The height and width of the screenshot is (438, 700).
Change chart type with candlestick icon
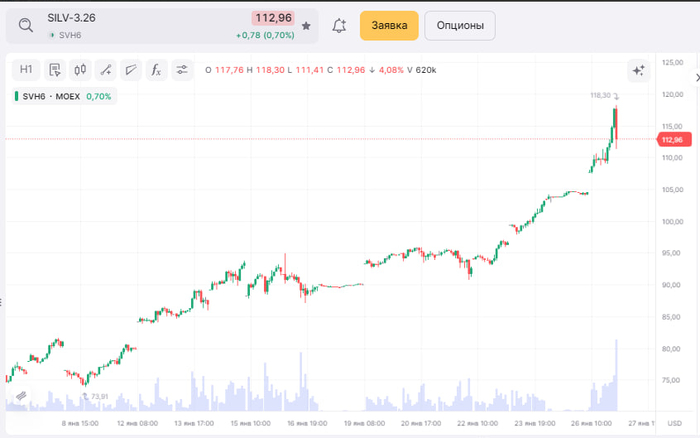pyautogui.click(x=80, y=70)
